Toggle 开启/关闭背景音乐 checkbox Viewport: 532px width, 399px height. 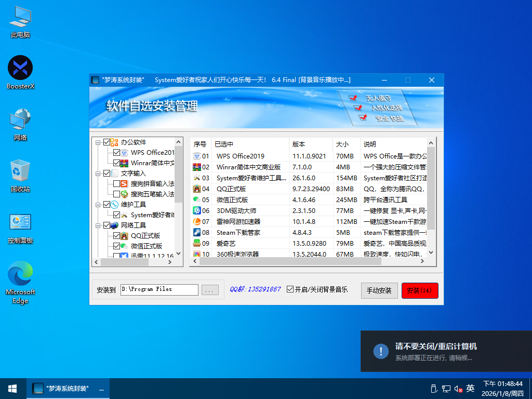coord(290,289)
